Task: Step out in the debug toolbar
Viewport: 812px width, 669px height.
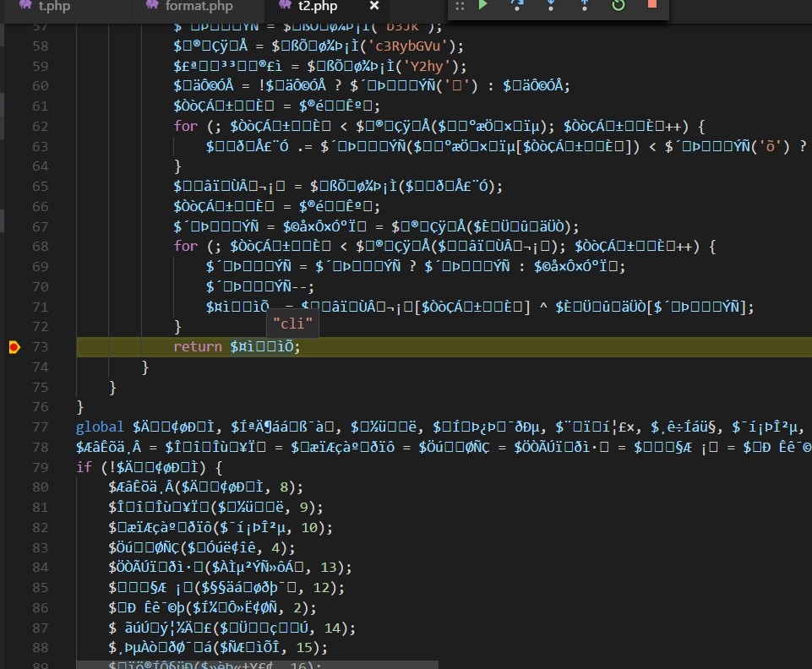Action: point(584,5)
